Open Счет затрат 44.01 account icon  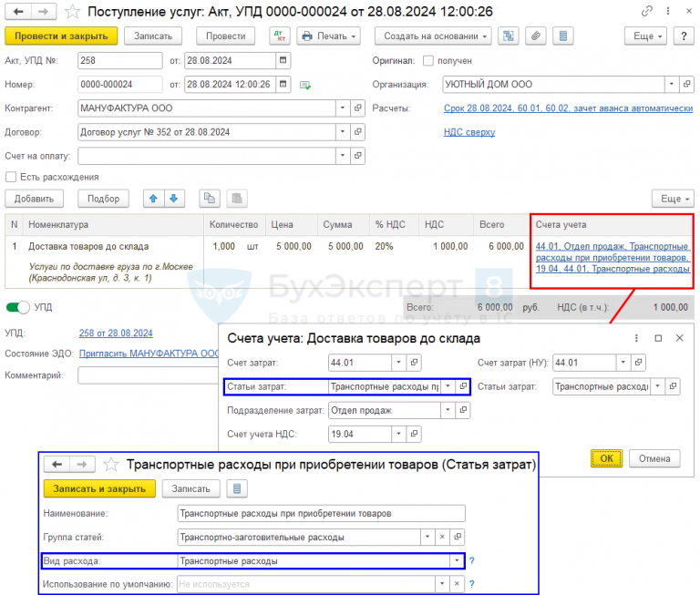point(415,363)
